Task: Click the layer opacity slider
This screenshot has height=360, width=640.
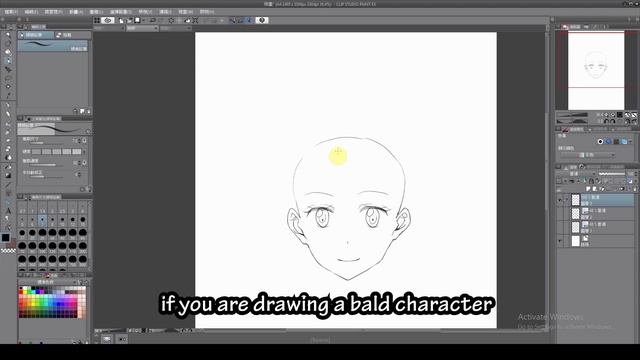Action: (x=612, y=174)
